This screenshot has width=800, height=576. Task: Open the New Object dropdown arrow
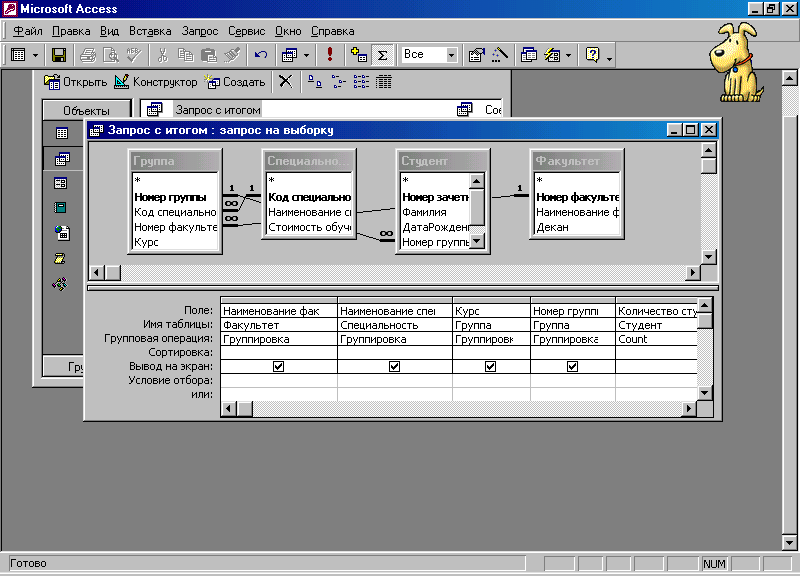point(568,55)
